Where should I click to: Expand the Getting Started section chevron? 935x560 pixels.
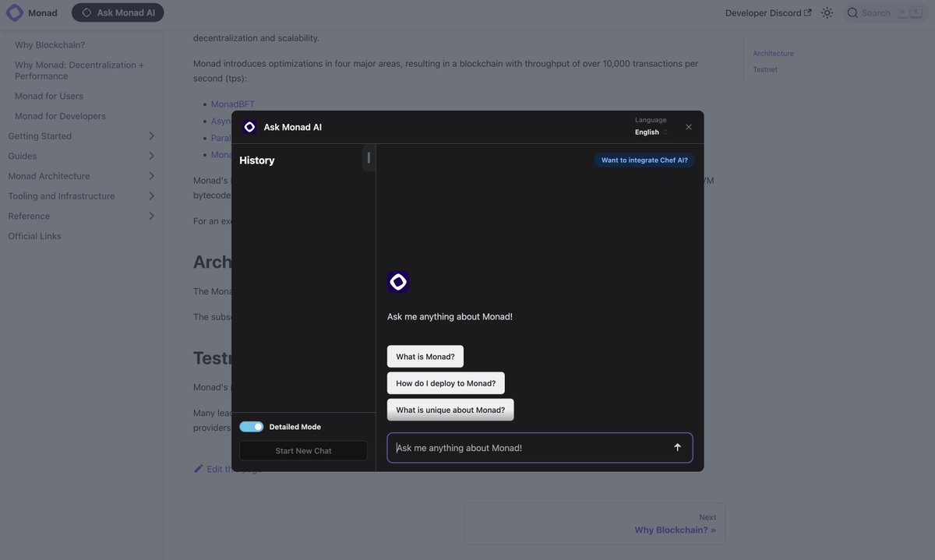pos(151,136)
